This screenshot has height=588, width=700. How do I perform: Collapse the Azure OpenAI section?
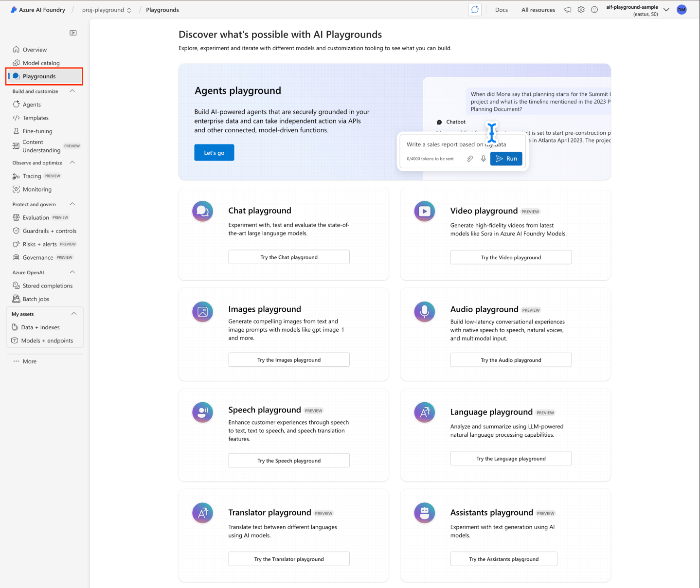[72, 272]
